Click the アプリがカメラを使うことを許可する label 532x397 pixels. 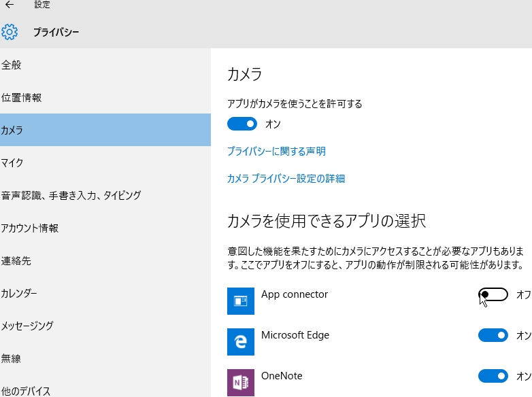(x=295, y=103)
